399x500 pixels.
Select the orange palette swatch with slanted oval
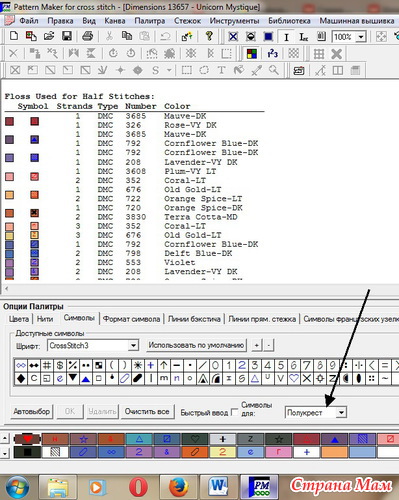pos(195,452)
